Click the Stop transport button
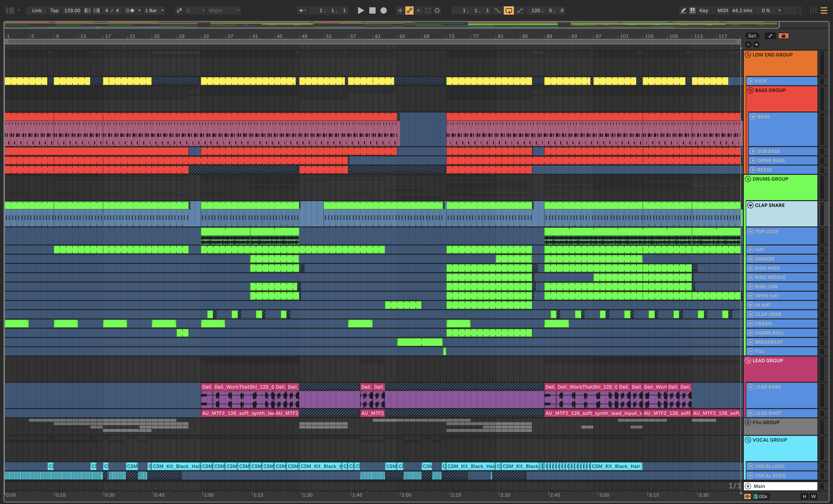833x504 pixels. click(372, 10)
